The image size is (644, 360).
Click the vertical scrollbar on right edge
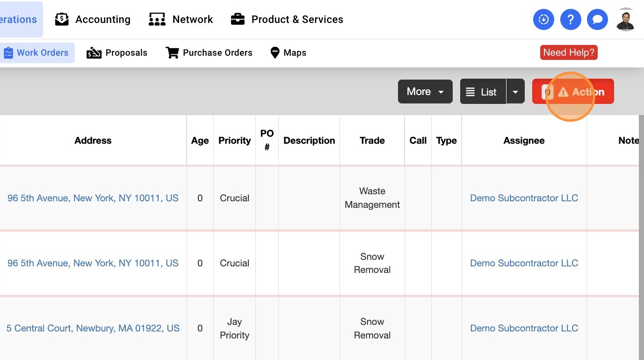tap(641, 234)
